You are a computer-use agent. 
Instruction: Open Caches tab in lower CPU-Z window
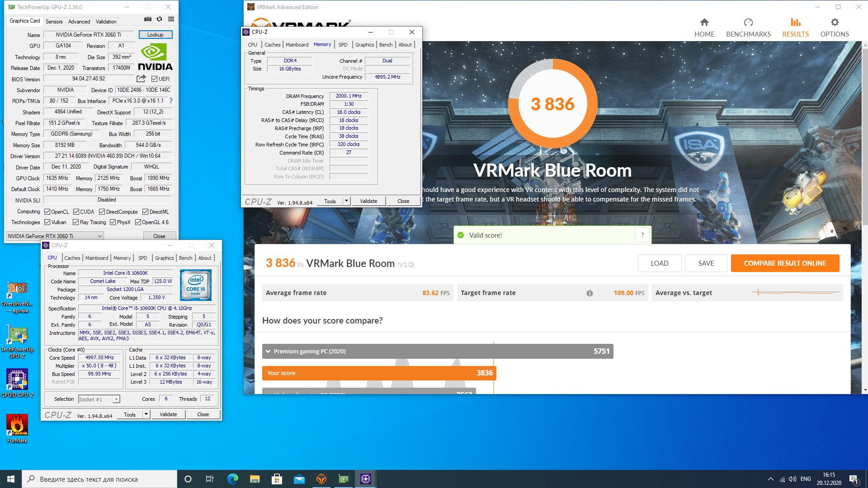pos(72,258)
